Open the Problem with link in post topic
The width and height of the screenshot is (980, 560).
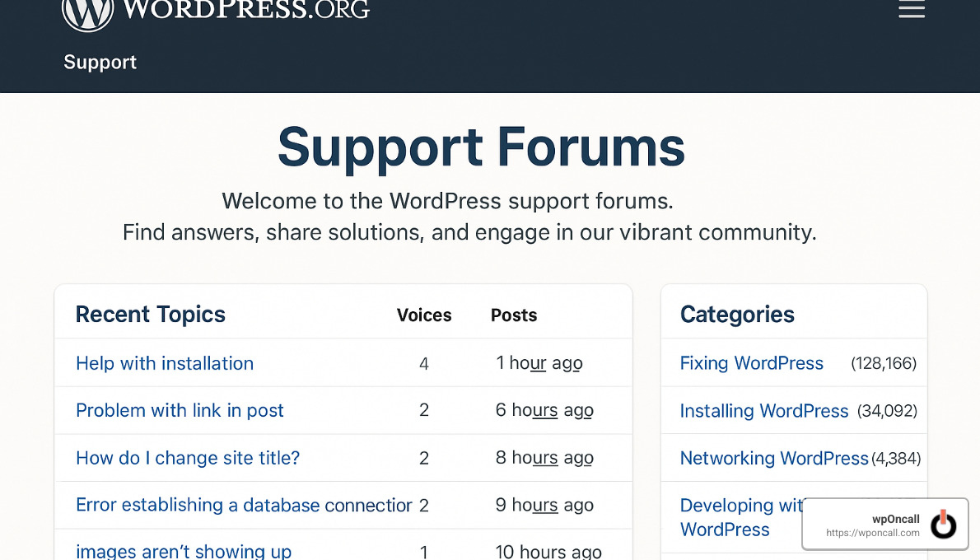point(180,410)
